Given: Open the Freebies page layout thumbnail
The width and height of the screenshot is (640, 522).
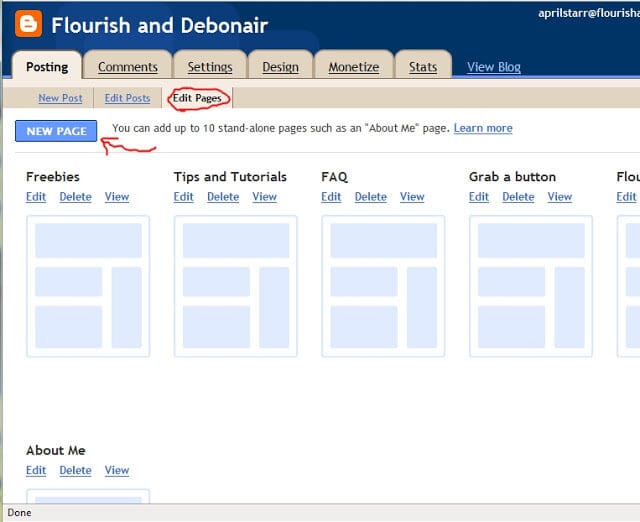Looking at the screenshot, I should coord(88,286).
